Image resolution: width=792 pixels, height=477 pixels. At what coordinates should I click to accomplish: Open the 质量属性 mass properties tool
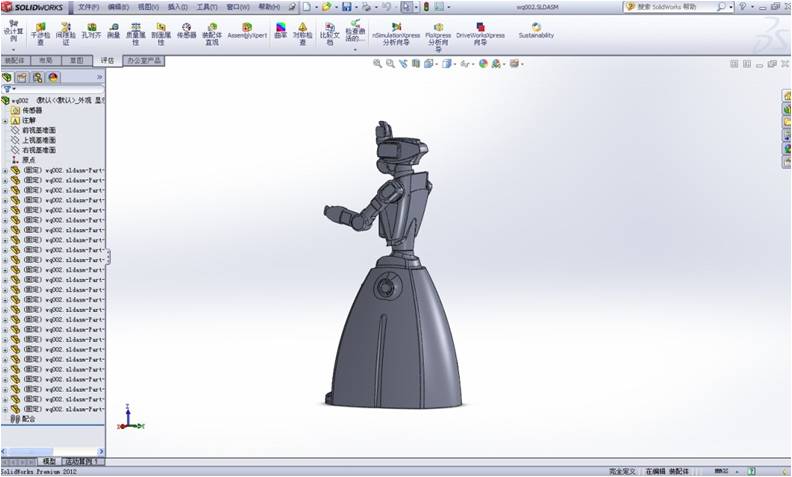(x=136, y=34)
